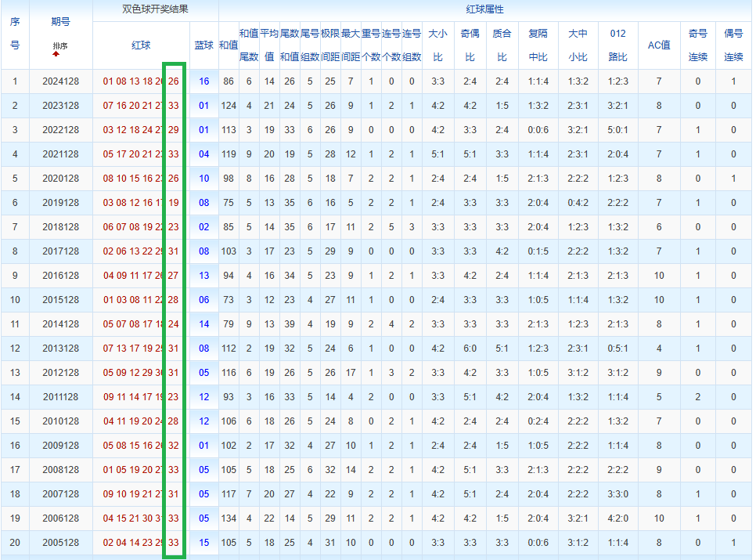
Task: Open the 双色球开奖结果 header group
Action: pos(156,10)
